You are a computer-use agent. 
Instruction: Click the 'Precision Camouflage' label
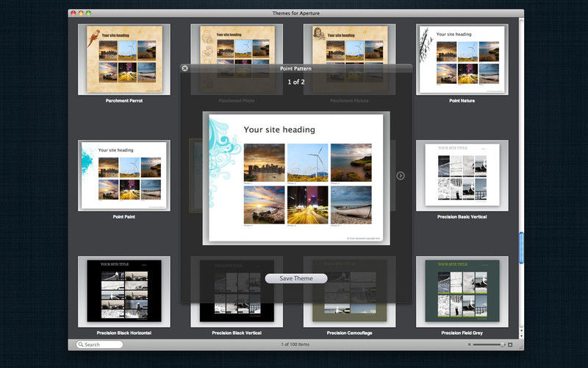pos(349,333)
